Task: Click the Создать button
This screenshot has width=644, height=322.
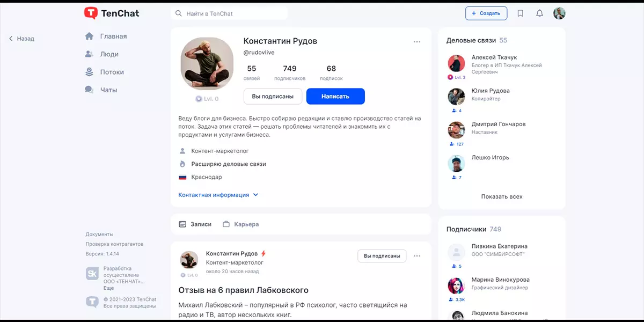Action: 486,13
